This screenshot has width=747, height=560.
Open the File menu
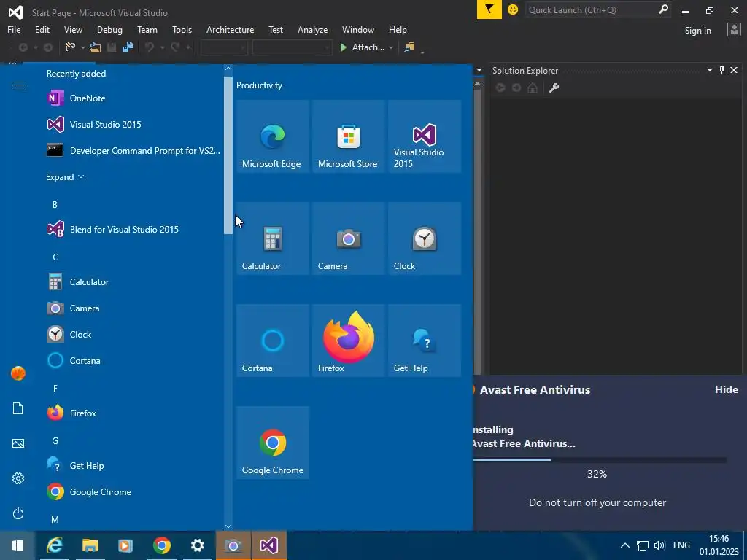(x=14, y=29)
